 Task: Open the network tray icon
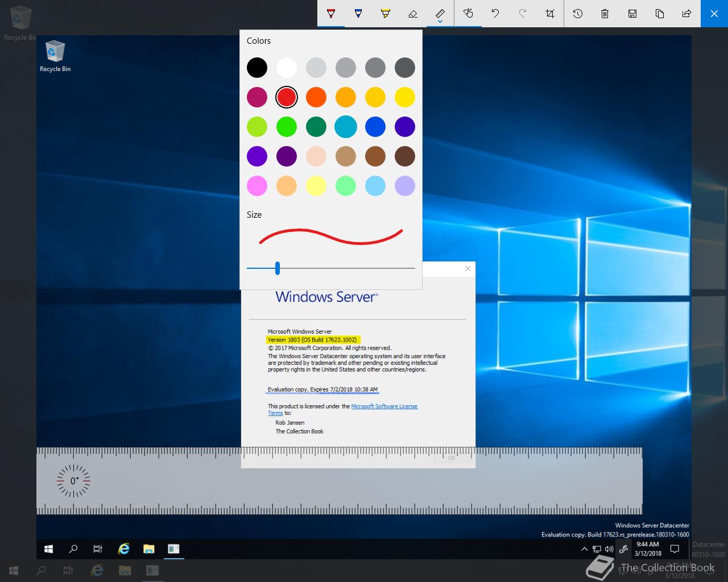(597, 549)
